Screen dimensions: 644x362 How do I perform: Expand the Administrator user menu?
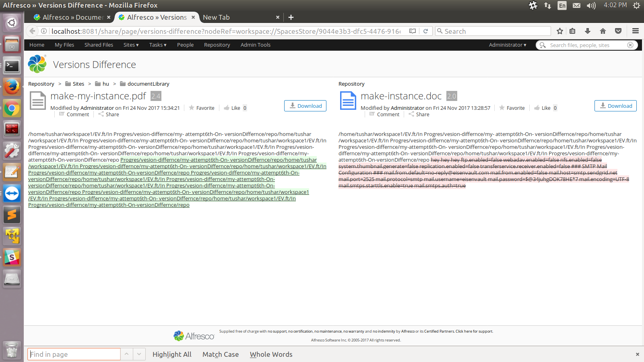[508, 45]
